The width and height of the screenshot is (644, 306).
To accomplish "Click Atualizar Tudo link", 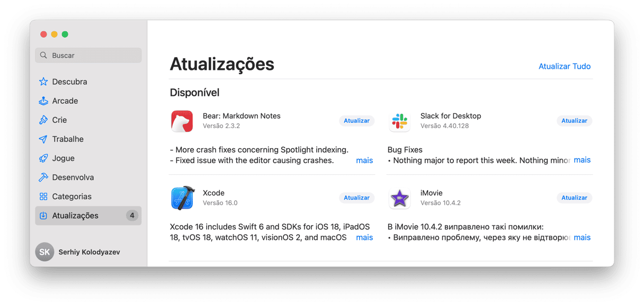I will pyautogui.click(x=565, y=66).
